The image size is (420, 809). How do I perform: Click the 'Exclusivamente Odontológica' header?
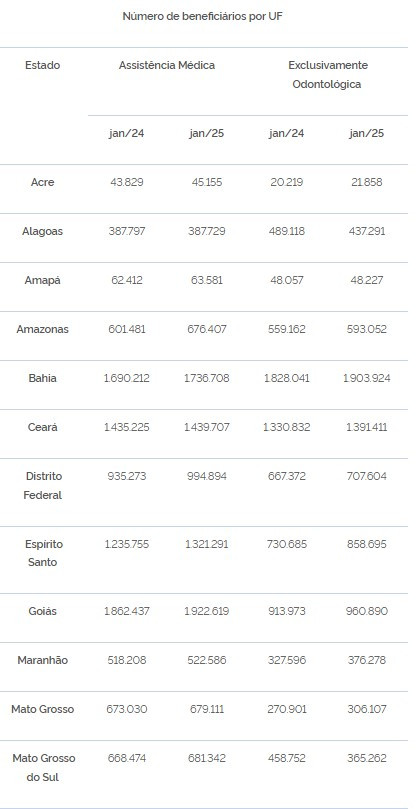[x=327, y=75]
